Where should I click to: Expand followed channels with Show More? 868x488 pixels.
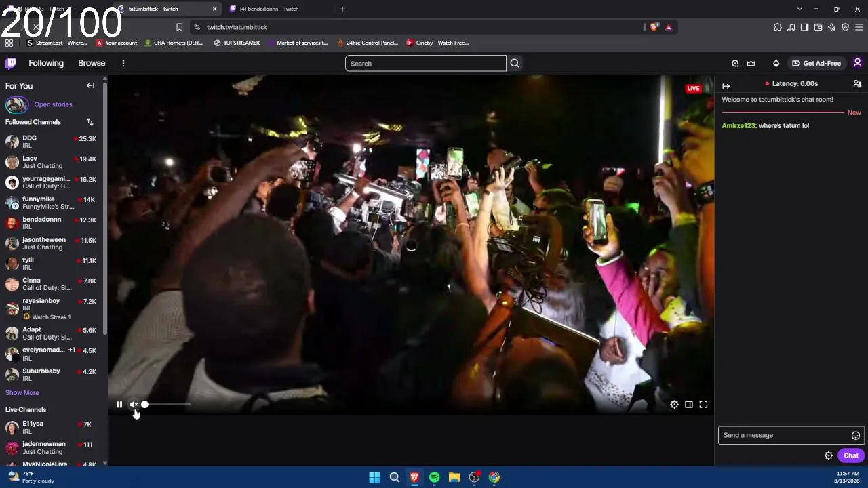(x=22, y=392)
